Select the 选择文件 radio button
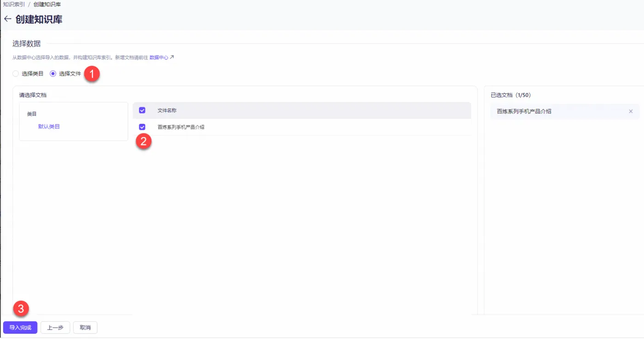Image resolution: width=644 pixels, height=340 pixels. (x=53, y=74)
